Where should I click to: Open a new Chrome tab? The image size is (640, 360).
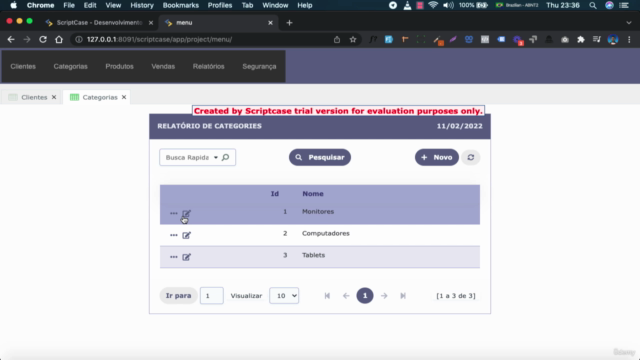[x=289, y=23]
